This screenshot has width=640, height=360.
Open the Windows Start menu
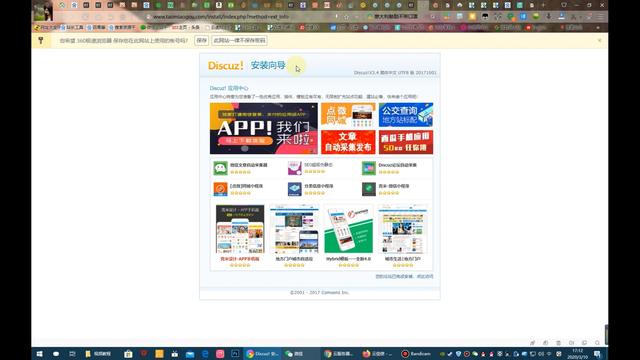40,354
